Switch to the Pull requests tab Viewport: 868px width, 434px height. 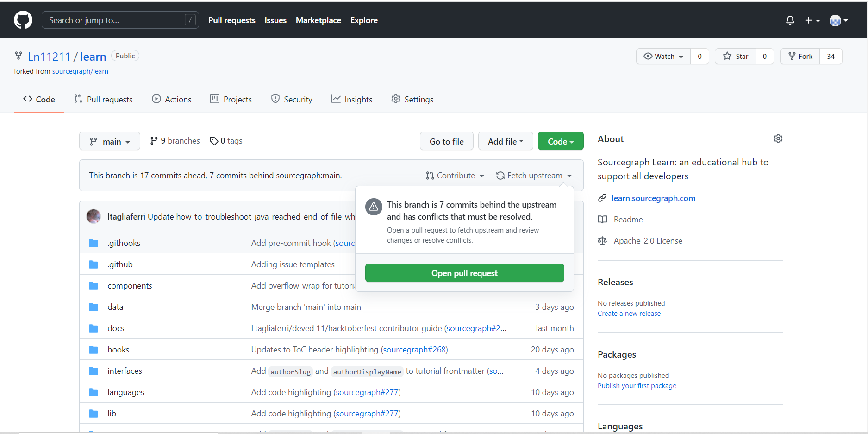click(x=104, y=99)
